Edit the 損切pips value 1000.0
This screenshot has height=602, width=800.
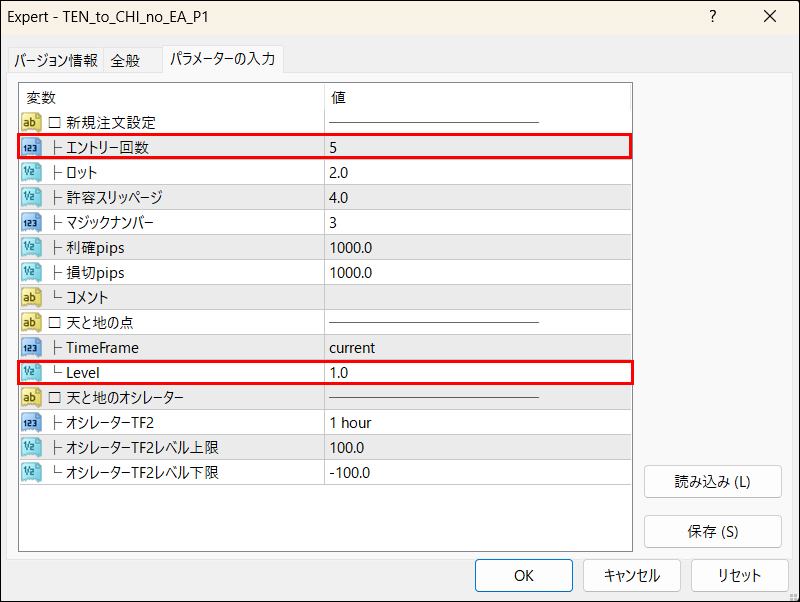(478, 272)
